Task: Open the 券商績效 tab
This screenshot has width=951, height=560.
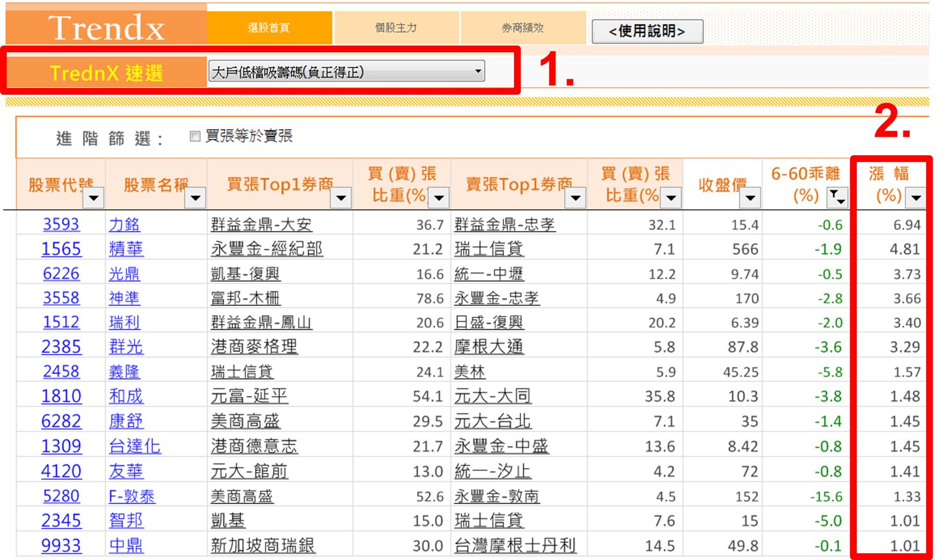Action: (522, 28)
